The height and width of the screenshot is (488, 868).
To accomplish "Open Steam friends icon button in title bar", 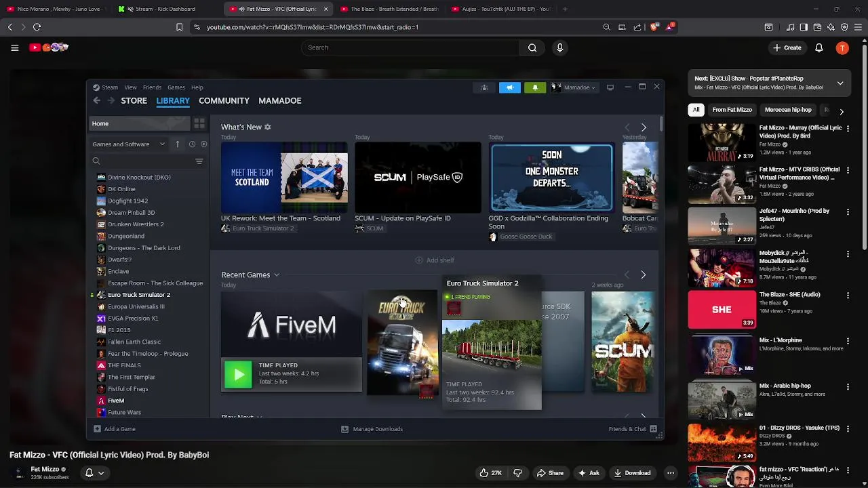I will [484, 87].
